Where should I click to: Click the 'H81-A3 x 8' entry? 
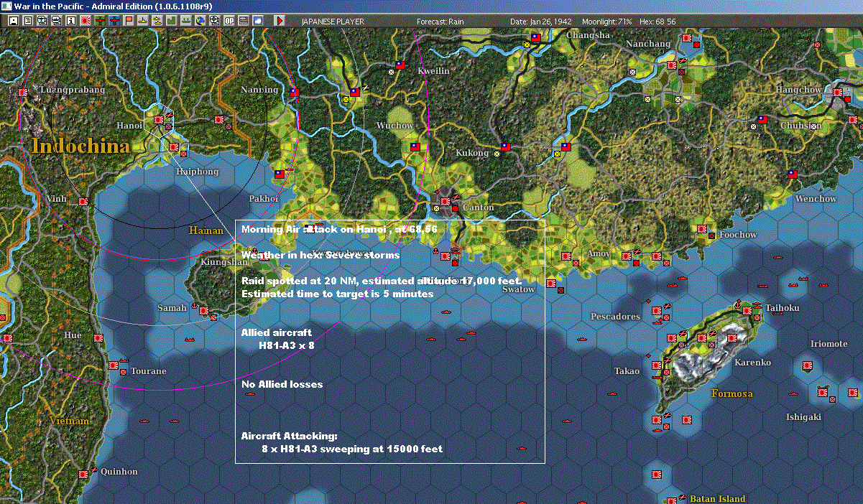point(287,345)
